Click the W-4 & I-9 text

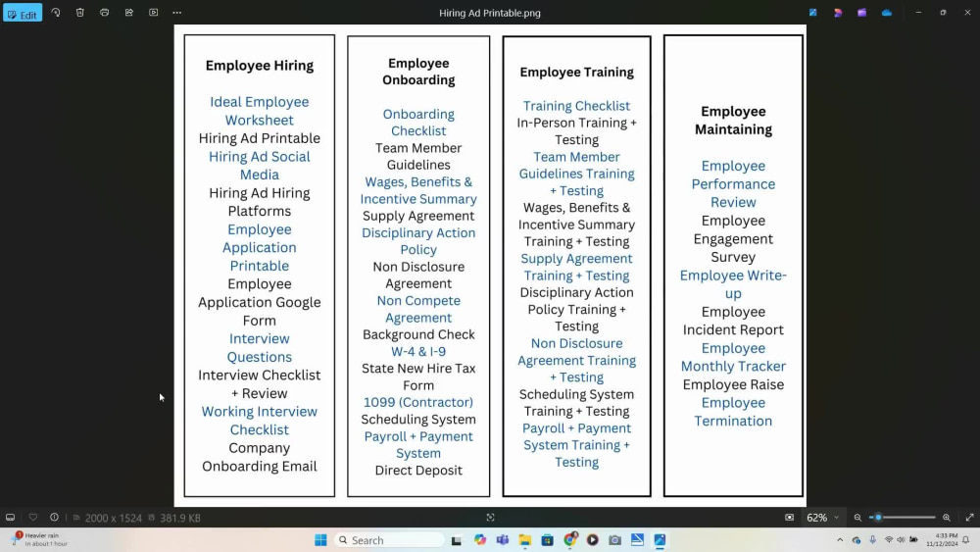(418, 351)
